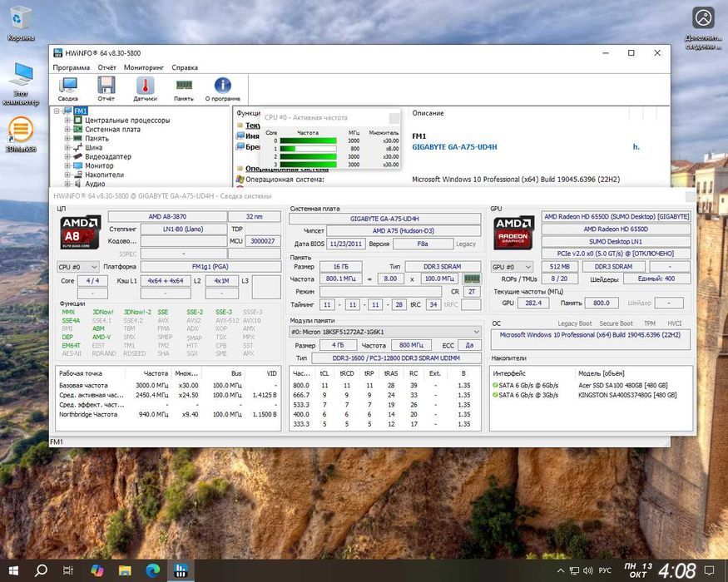Open taskbar Search magnifier
This screenshot has height=582, width=728.
[41, 570]
